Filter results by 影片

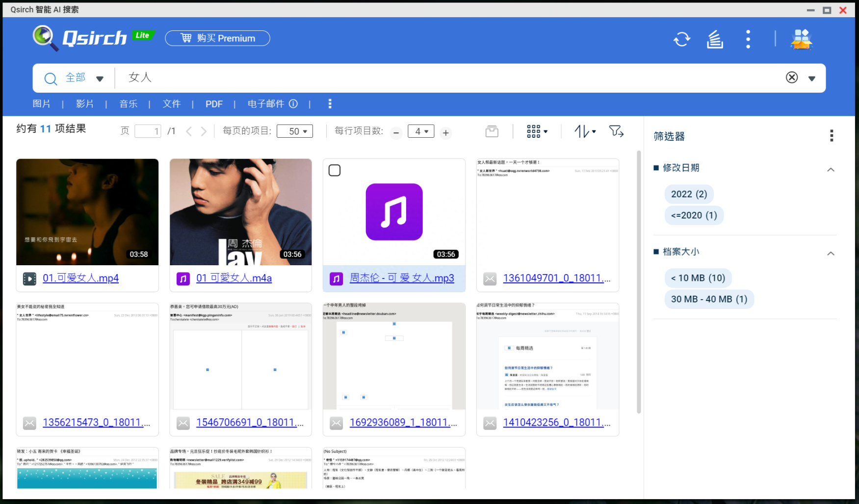85,104
